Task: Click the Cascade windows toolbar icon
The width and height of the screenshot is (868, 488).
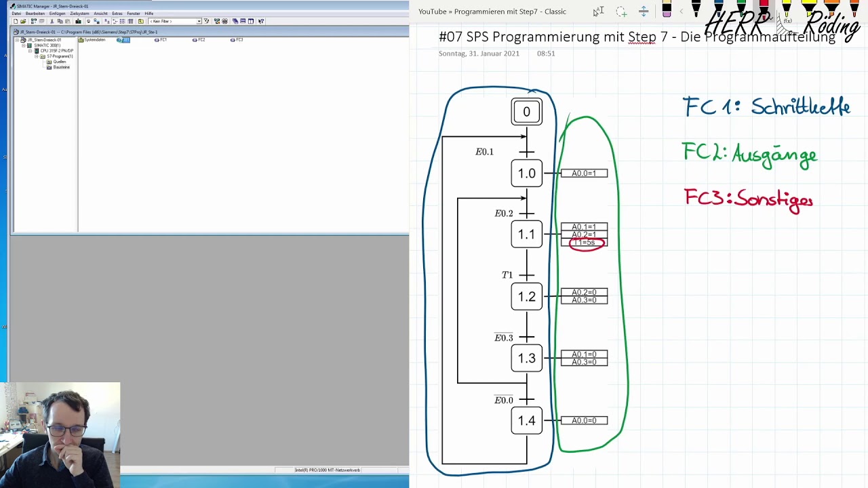Action: pyautogui.click(x=235, y=21)
